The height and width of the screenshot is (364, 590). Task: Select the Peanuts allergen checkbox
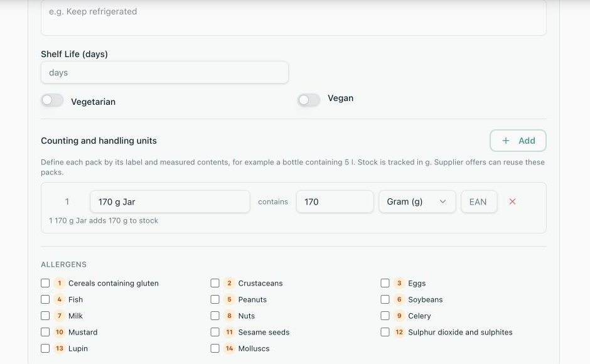(215, 299)
